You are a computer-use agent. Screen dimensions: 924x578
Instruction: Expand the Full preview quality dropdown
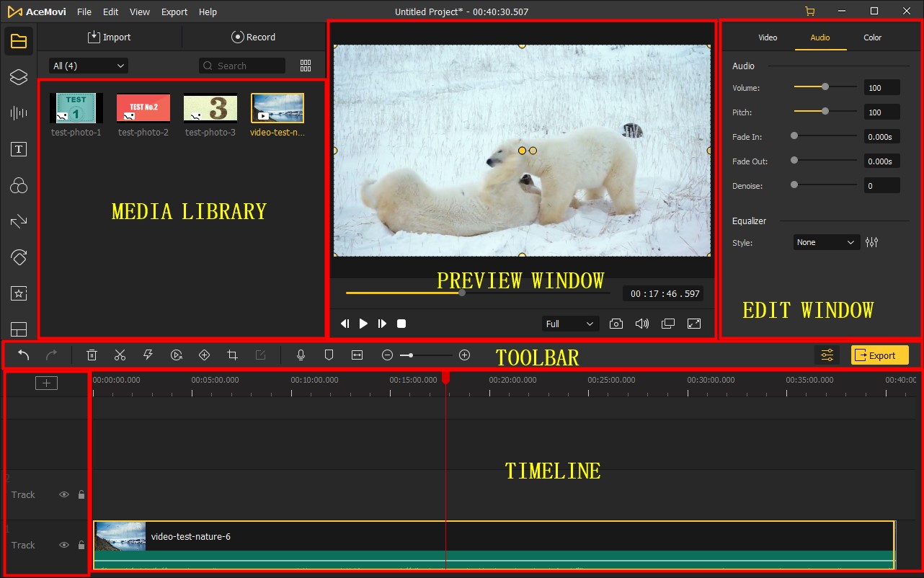coord(570,324)
